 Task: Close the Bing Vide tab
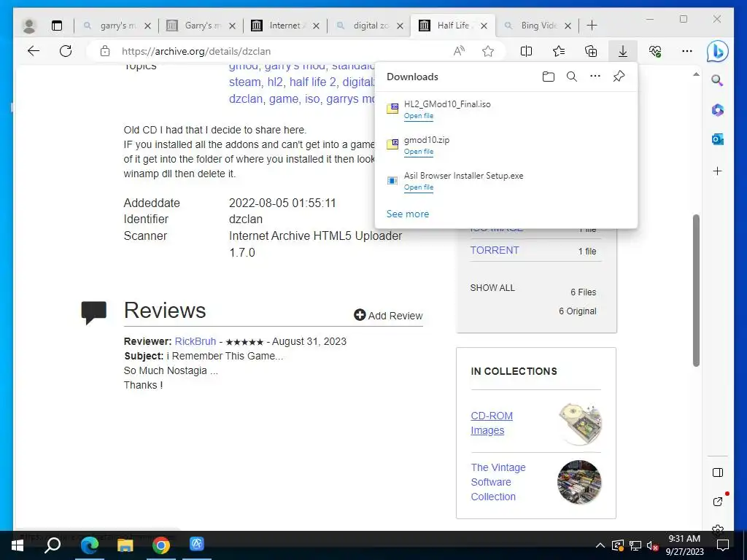pos(568,26)
